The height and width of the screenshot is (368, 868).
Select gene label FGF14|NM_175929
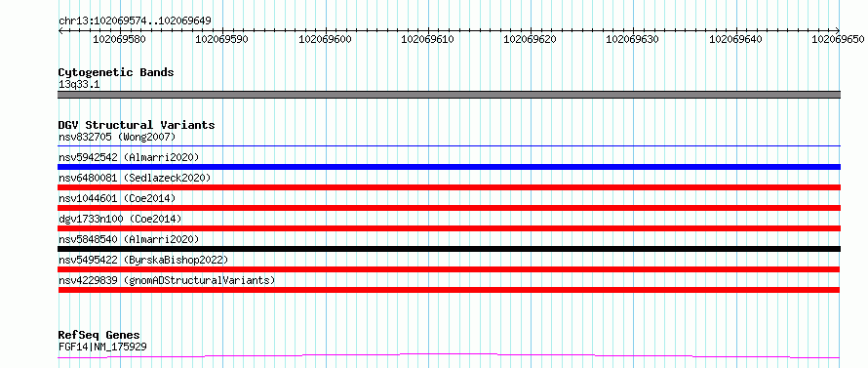click(x=102, y=347)
